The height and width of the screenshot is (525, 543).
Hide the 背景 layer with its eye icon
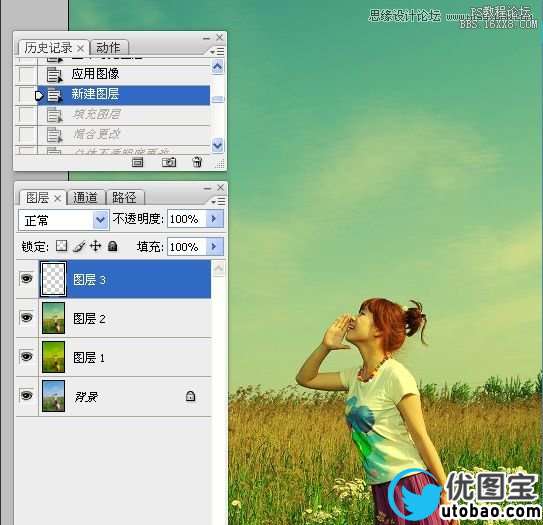(27, 395)
